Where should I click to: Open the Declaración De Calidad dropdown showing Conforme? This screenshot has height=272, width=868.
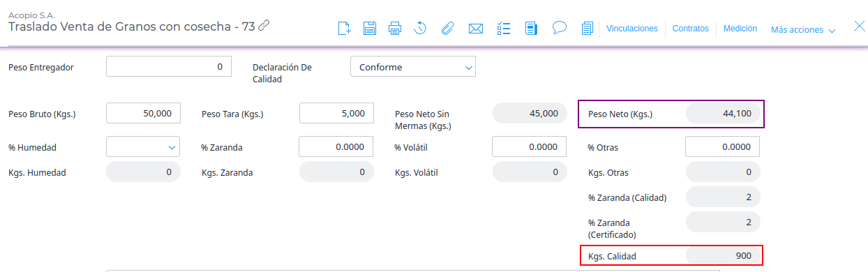(413, 67)
